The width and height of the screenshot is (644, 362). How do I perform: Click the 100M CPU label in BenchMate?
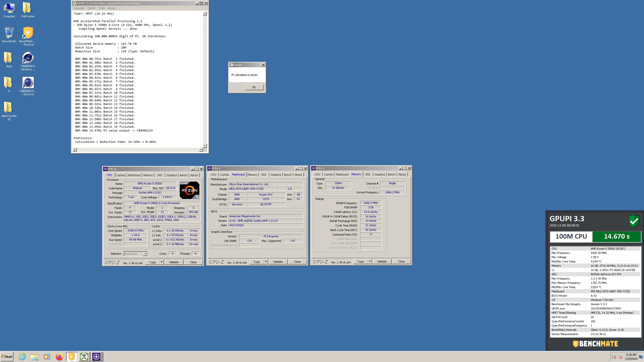click(x=571, y=236)
